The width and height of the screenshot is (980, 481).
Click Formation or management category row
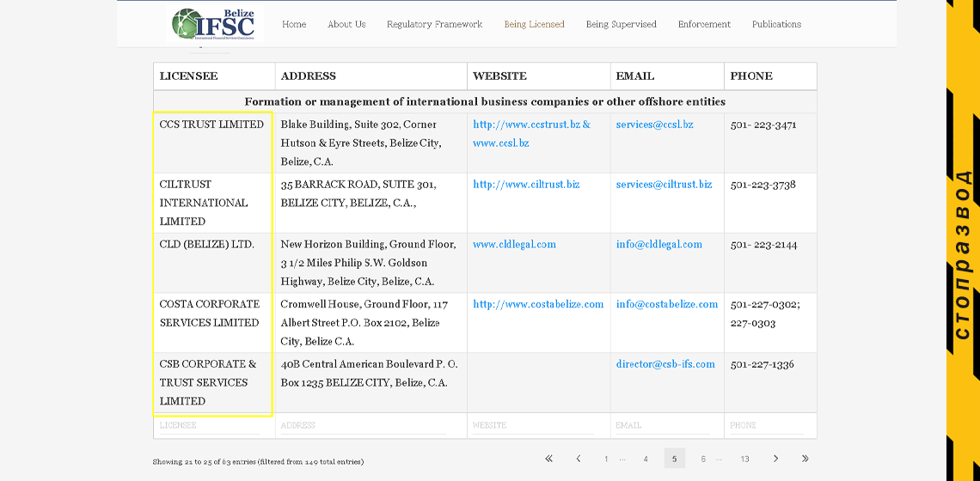tap(485, 101)
